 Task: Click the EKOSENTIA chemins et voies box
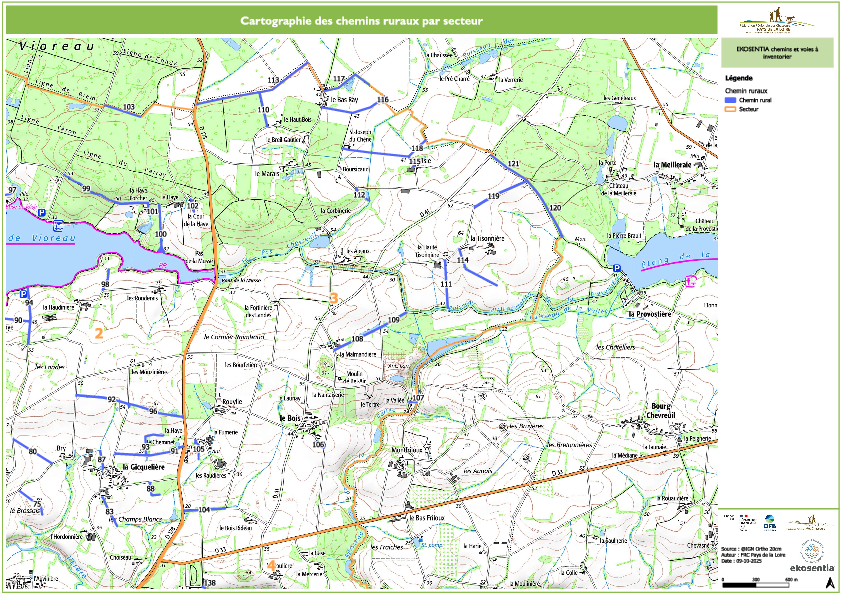(777, 52)
